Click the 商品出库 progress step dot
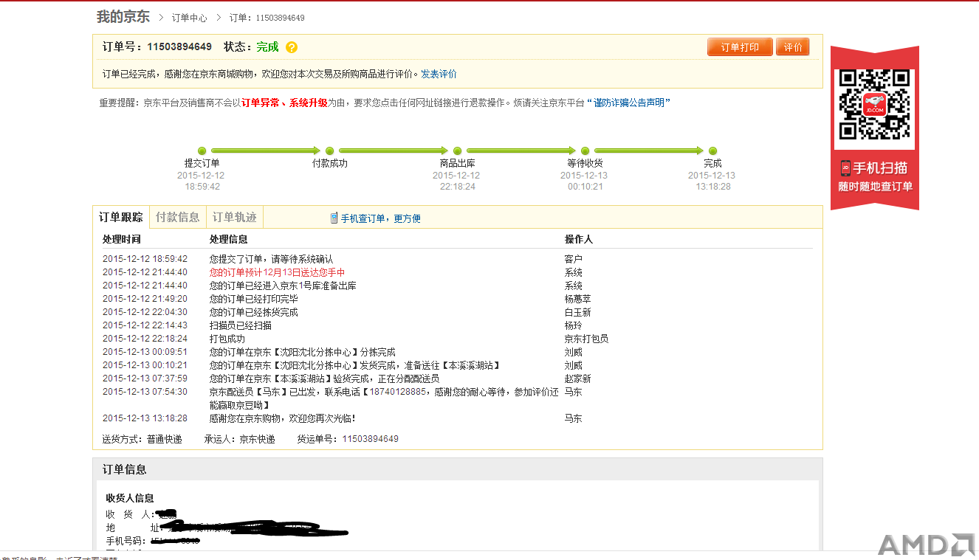The width and height of the screenshot is (979, 560). (x=458, y=151)
